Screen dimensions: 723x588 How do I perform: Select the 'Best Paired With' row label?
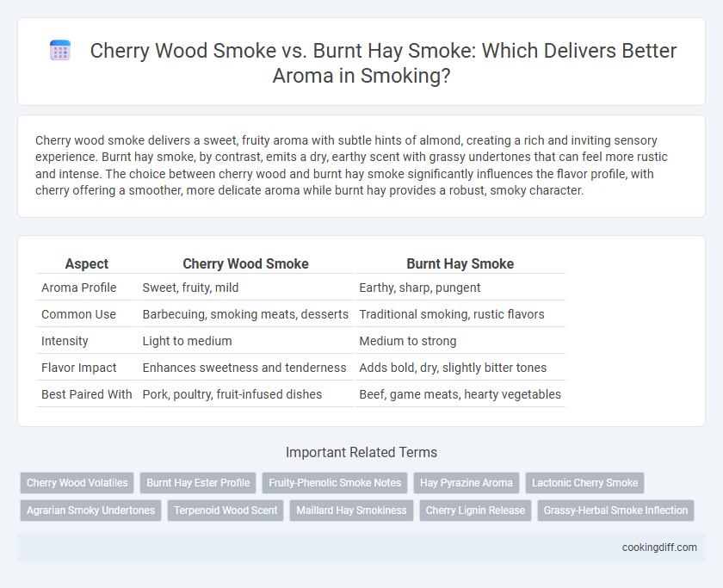(87, 394)
